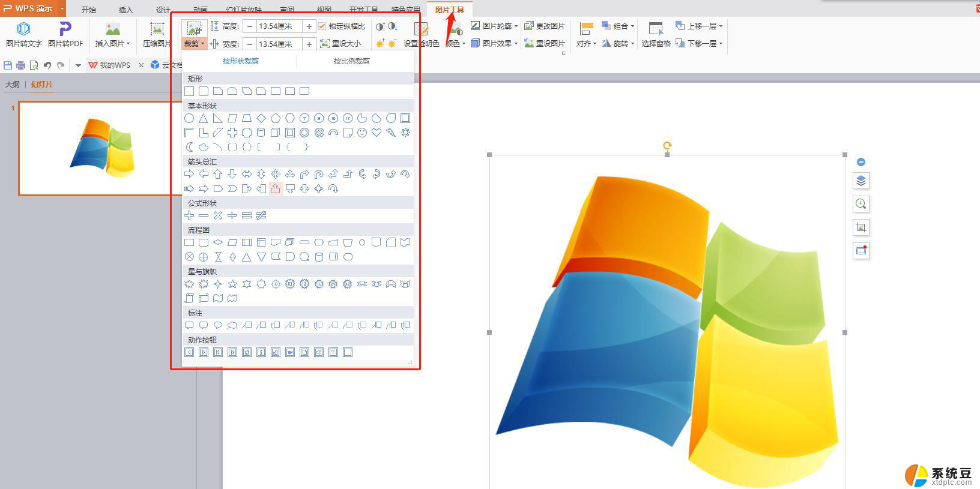Open the 插入 ribbon tab
980x489 pixels.
point(126,10)
